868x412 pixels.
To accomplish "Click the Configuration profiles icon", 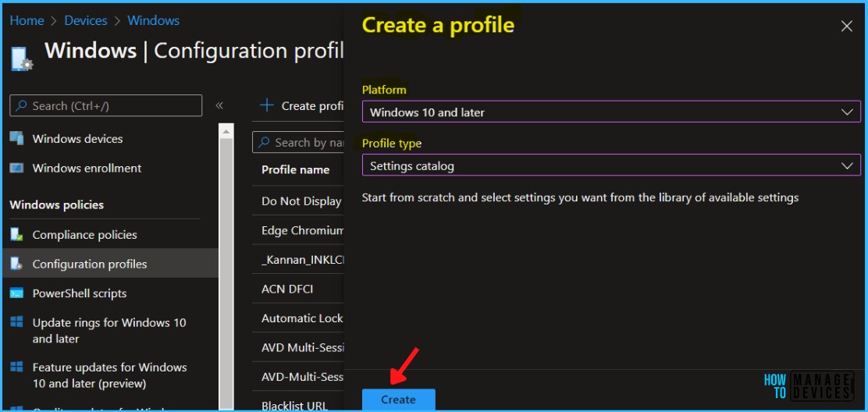I will tap(16, 264).
